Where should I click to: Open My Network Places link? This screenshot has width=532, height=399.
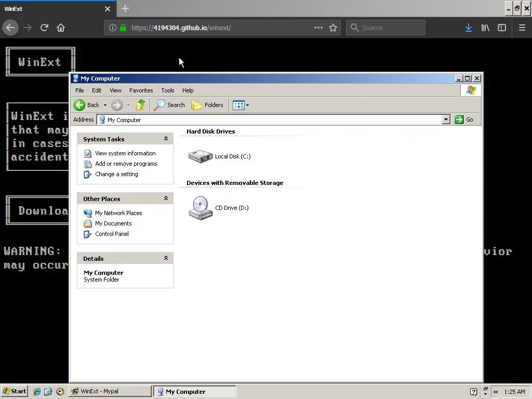[x=118, y=213]
